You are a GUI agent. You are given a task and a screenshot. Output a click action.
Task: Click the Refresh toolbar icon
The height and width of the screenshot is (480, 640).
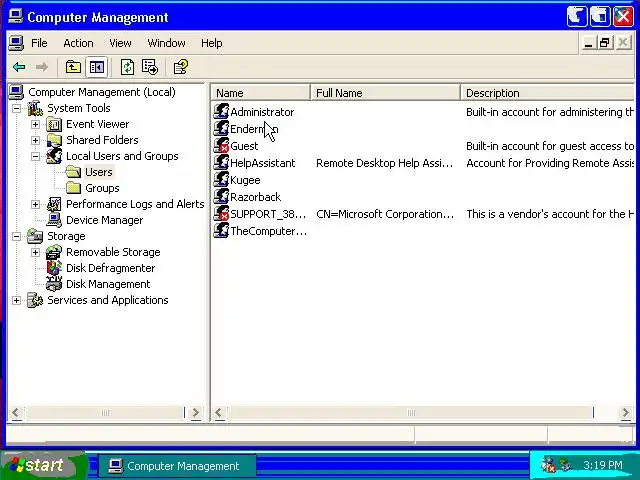point(127,67)
